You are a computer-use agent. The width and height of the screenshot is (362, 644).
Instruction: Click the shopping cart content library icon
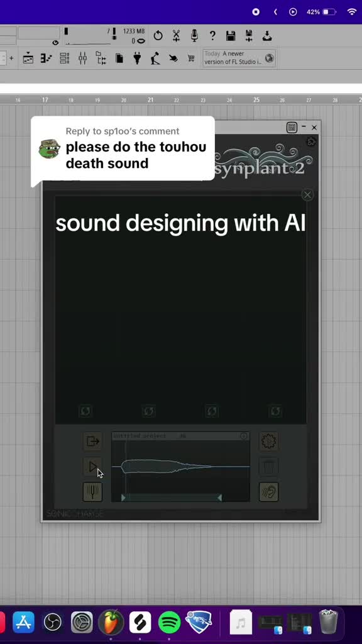click(191, 58)
